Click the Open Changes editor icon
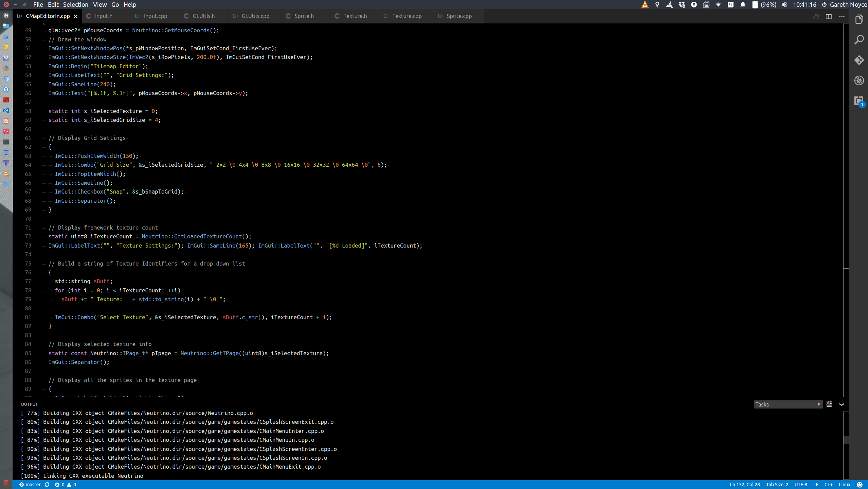 coord(816,16)
